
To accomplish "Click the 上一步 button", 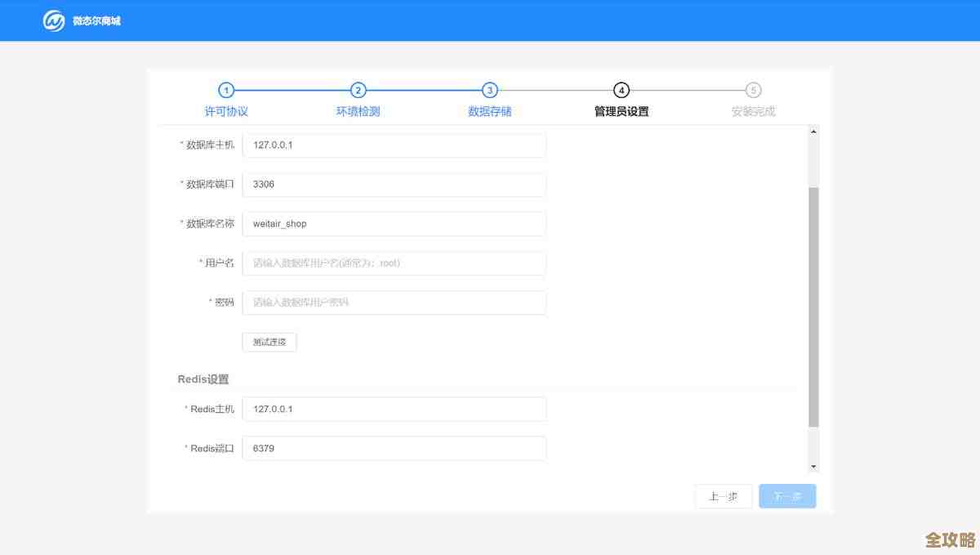I will [724, 495].
